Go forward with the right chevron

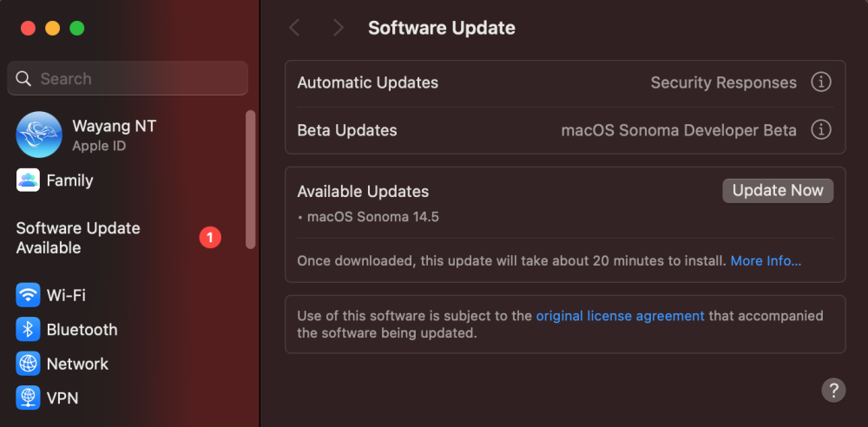pos(338,28)
